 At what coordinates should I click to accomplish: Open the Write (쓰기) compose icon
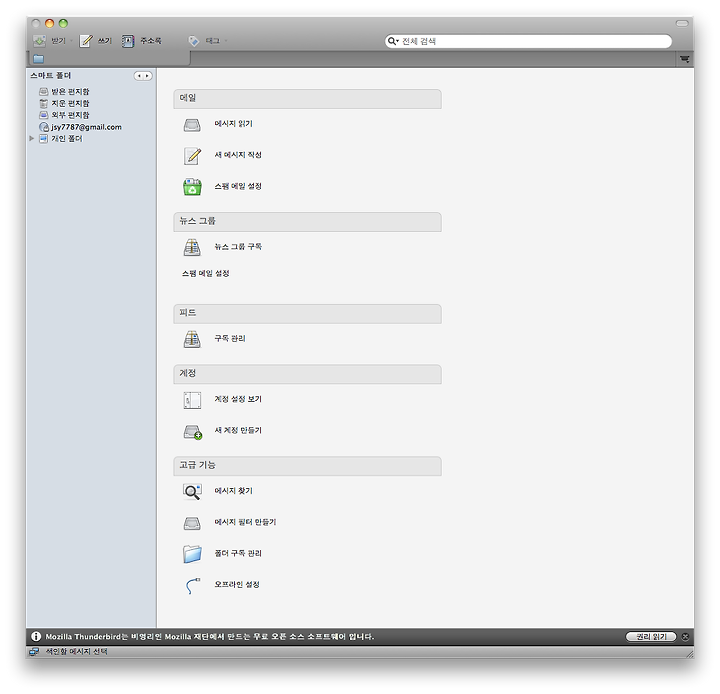[x=86, y=41]
